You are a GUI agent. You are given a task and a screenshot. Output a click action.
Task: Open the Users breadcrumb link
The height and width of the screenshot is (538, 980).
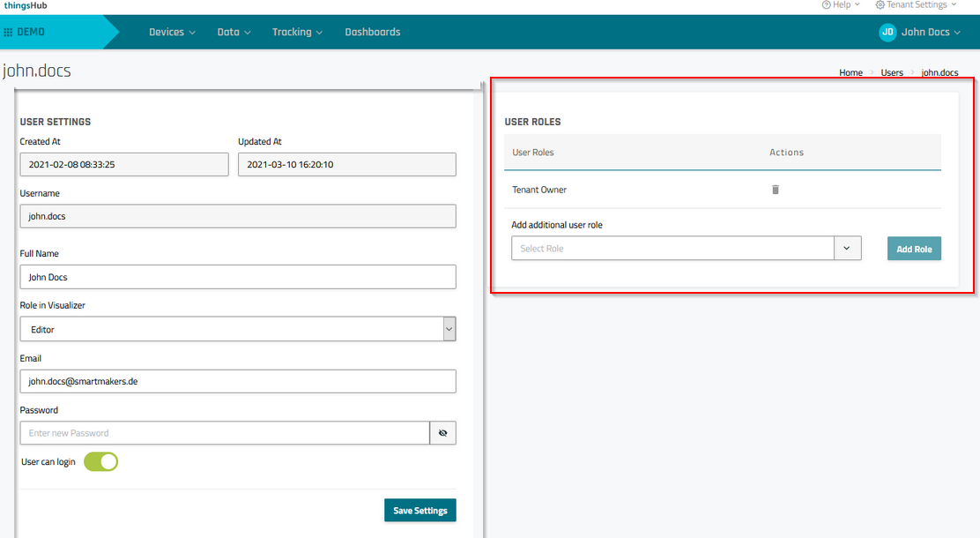(x=892, y=73)
